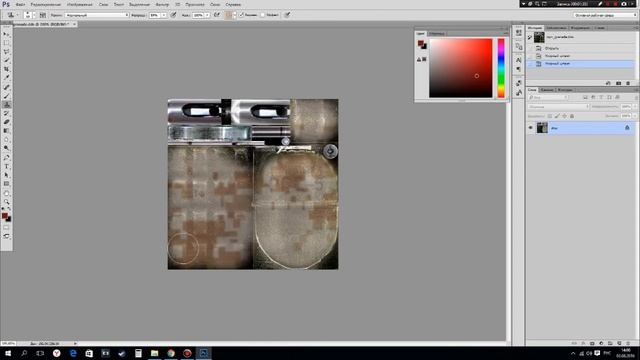Select the first Clone Stamp history state
Screen dimensions: 640x360
coord(558,56)
